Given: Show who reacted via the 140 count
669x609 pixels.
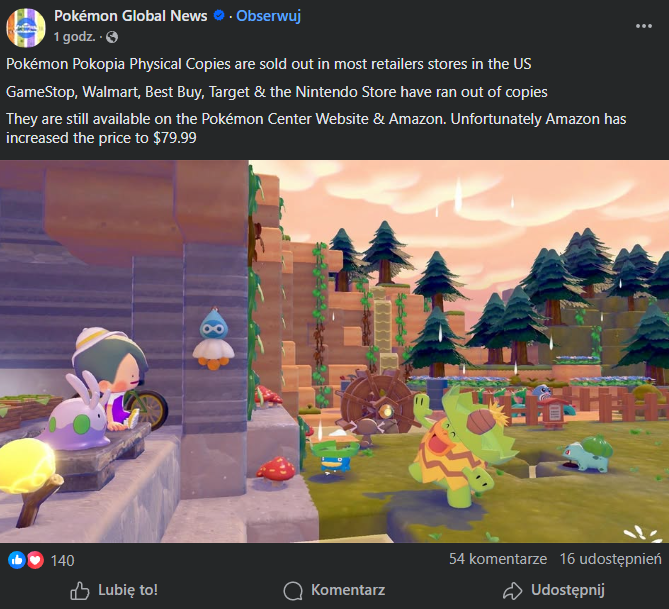Looking at the screenshot, I should tap(62, 560).
